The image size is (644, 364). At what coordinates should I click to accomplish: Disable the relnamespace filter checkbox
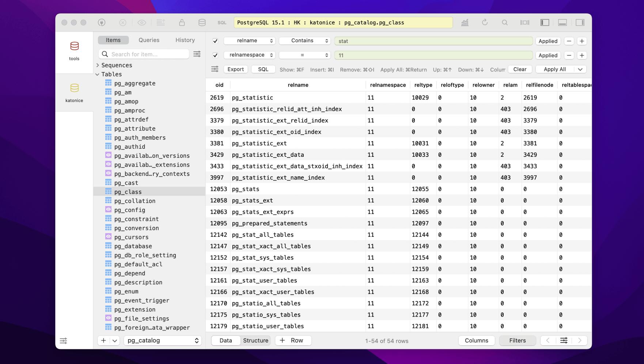[x=215, y=55]
